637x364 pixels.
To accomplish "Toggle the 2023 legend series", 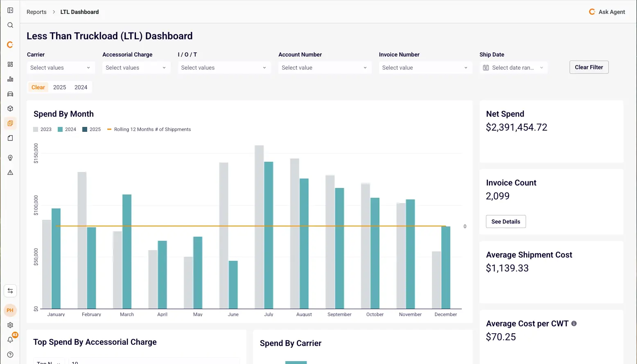I will click(x=43, y=129).
